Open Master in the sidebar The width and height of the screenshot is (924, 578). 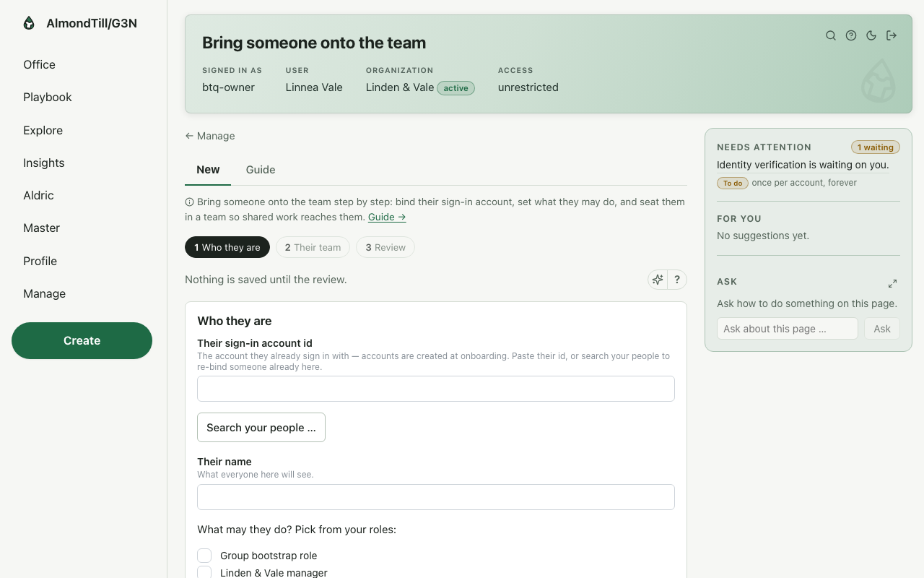pyautogui.click(x=41, y=228)
